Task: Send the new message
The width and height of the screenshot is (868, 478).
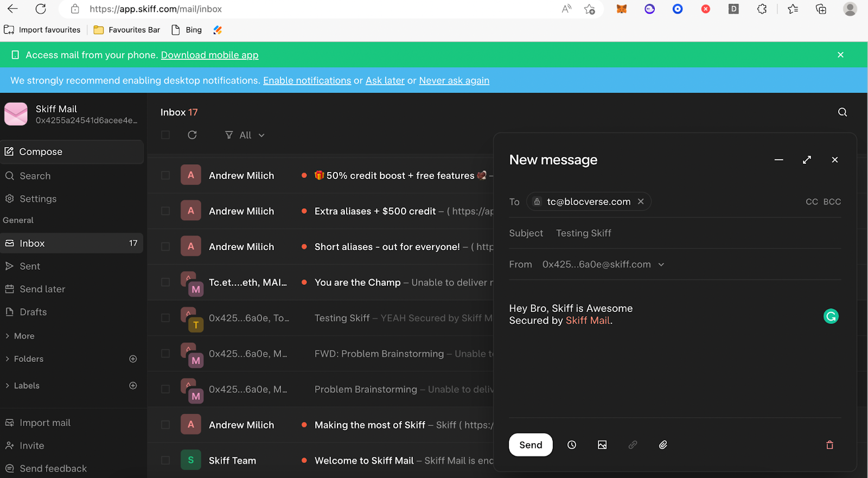Action: [x=531, y=445]
